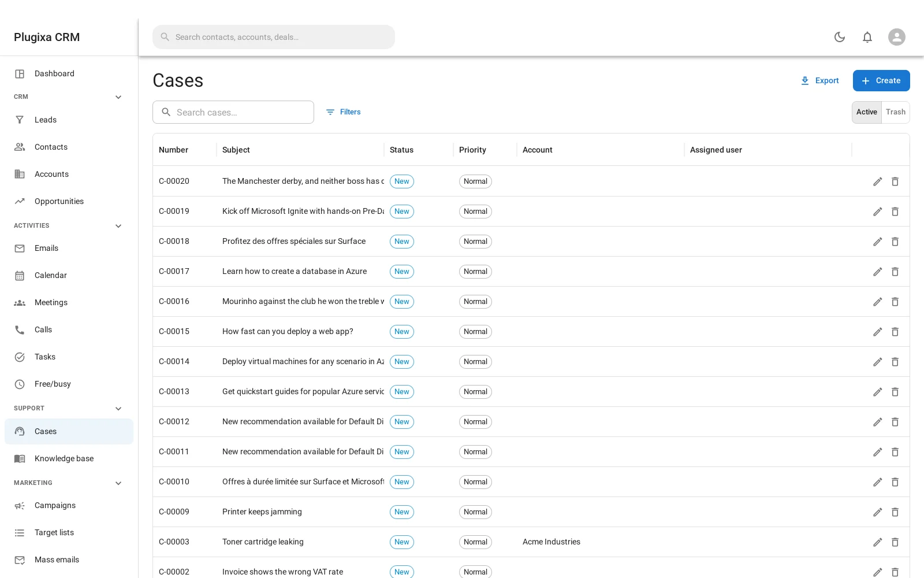This screenshot has height=578, width=924.
Task: Click the Tasks checkmark icon
Action: (20, 357)
